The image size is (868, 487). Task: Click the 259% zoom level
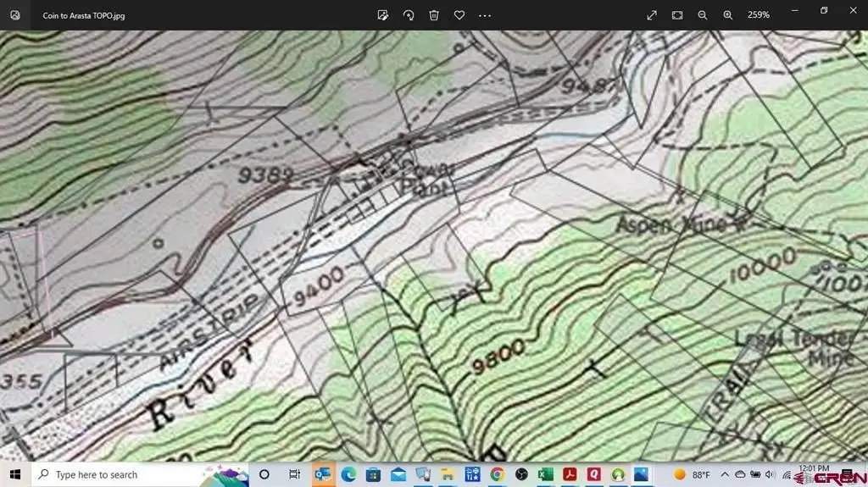(759, 15)
